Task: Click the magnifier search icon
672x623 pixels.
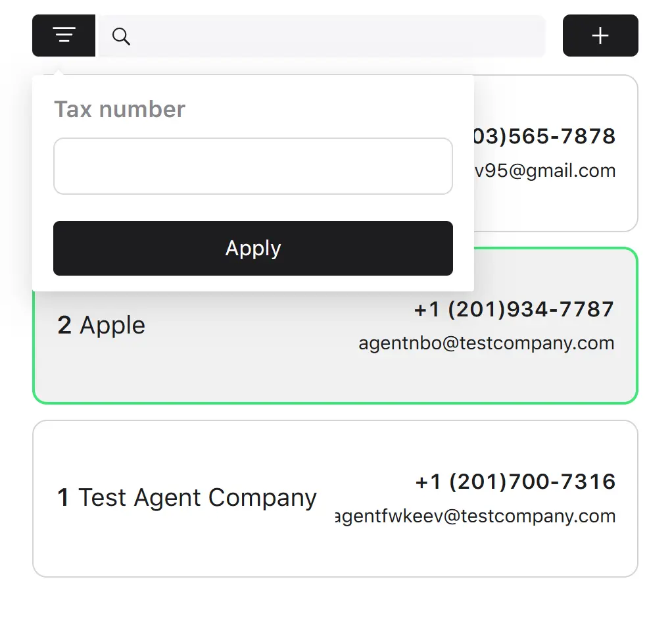Action: point(121,36)
